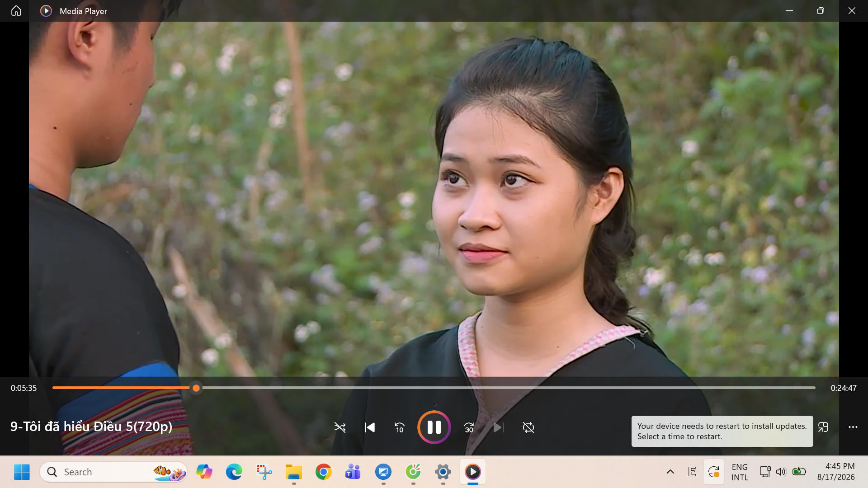Open volume speaker tray icon
The width and height of the screenshot is (868, 488).
coord(781,472)
